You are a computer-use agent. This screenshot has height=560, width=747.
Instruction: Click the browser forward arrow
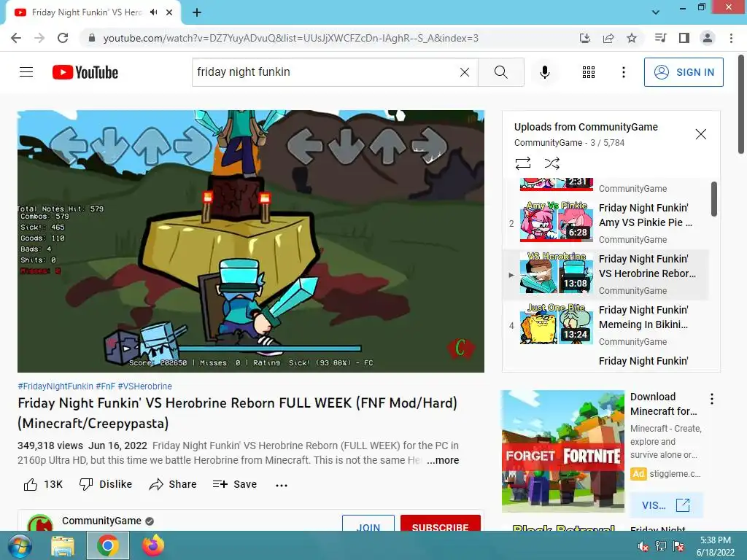(x=39, y=38)
